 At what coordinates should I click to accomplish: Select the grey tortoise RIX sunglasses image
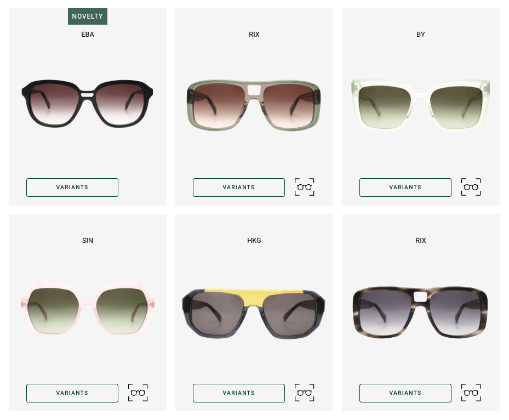[x=420, y=312]
